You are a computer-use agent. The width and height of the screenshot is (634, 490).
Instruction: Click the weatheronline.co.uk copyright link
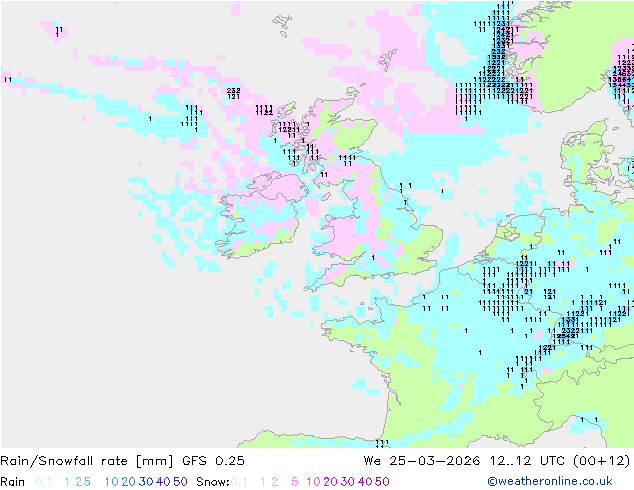(550, 481)
